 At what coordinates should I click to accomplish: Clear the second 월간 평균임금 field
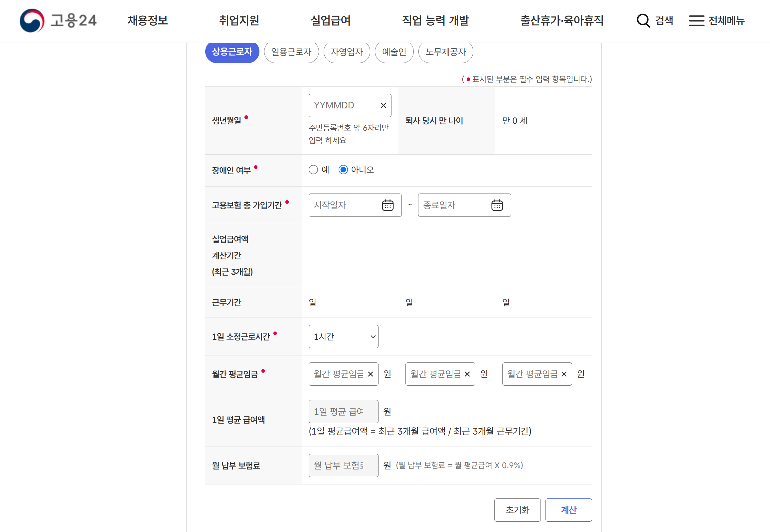tap(467, 374)
